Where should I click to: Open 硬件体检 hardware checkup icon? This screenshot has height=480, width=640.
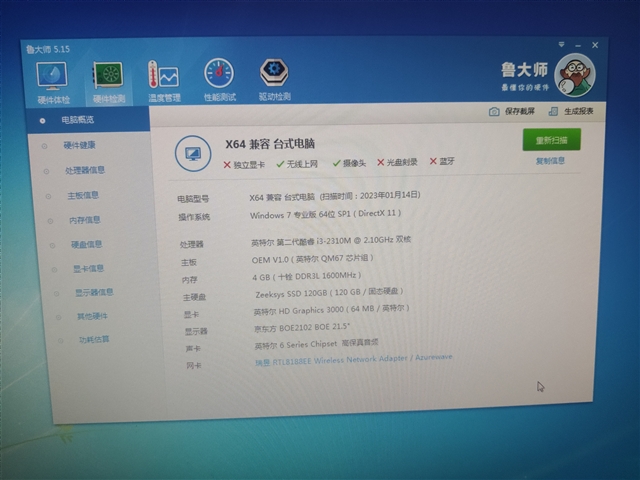52,82
